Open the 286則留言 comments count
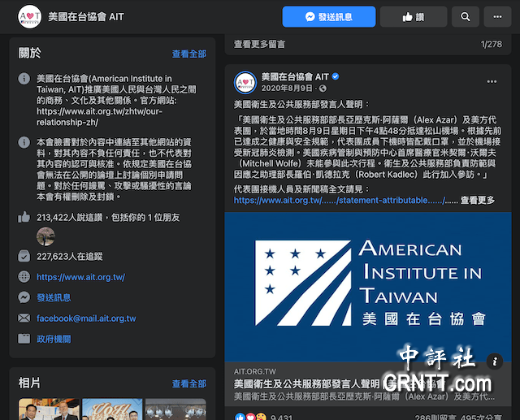520x420 pixels. pos(435,418)
